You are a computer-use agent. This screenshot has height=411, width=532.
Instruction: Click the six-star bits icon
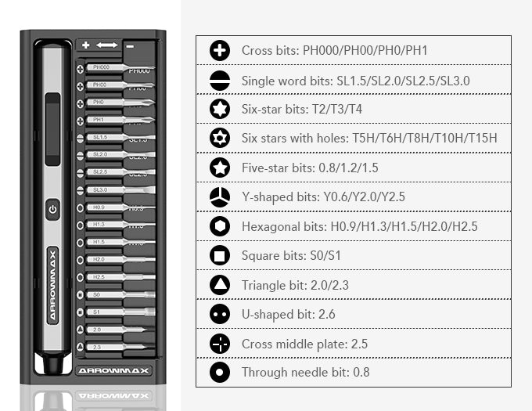[x=220, y=109]
